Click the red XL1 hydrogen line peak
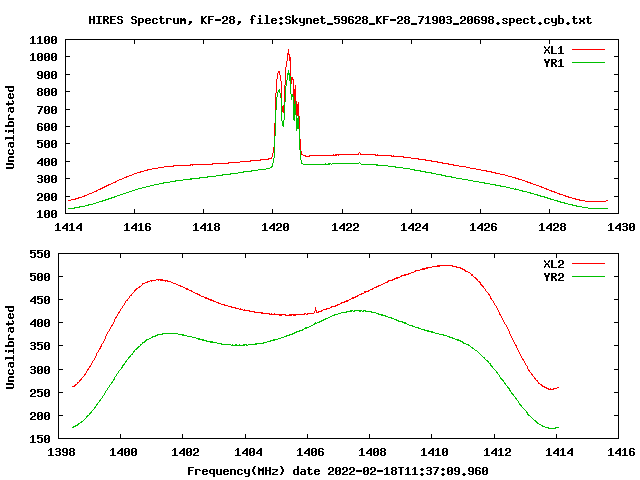 coord(289,51)
